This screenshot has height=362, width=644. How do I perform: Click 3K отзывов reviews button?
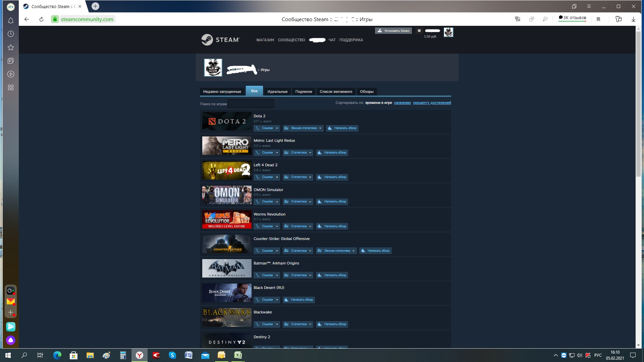(x=572, y=18)
